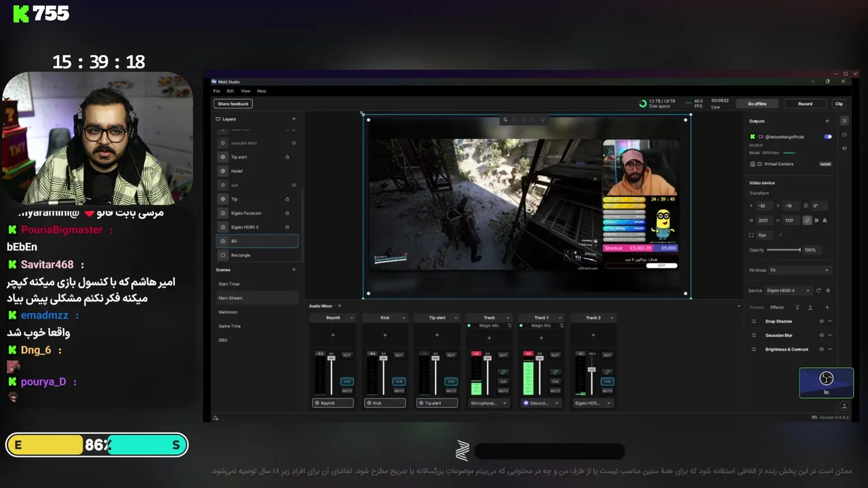Open the View menu
The width and height of the screenshot is (868, 488).
[x=245, y=91]
